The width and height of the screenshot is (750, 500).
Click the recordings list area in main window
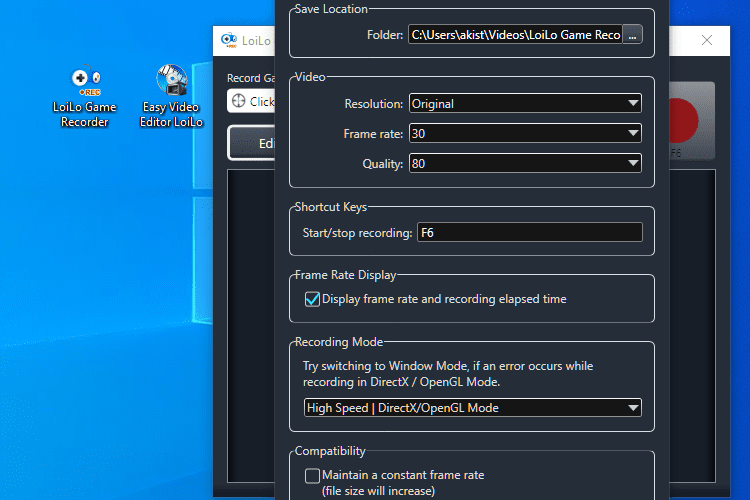(x=251, y=325)
